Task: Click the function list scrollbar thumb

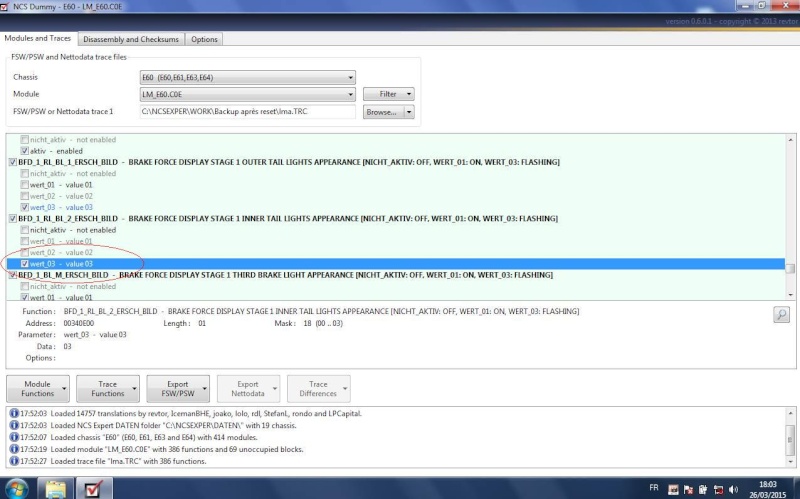Action: (790, 268)
